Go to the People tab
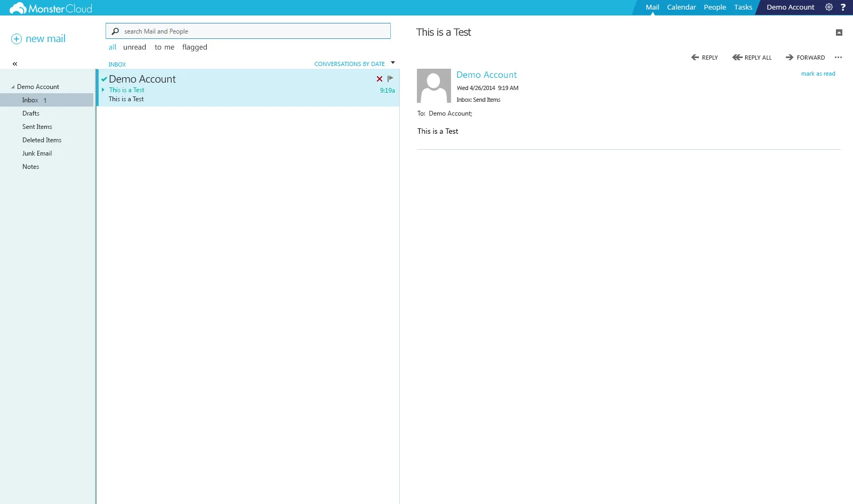This screenshot has height=504, width=853. 715,7
